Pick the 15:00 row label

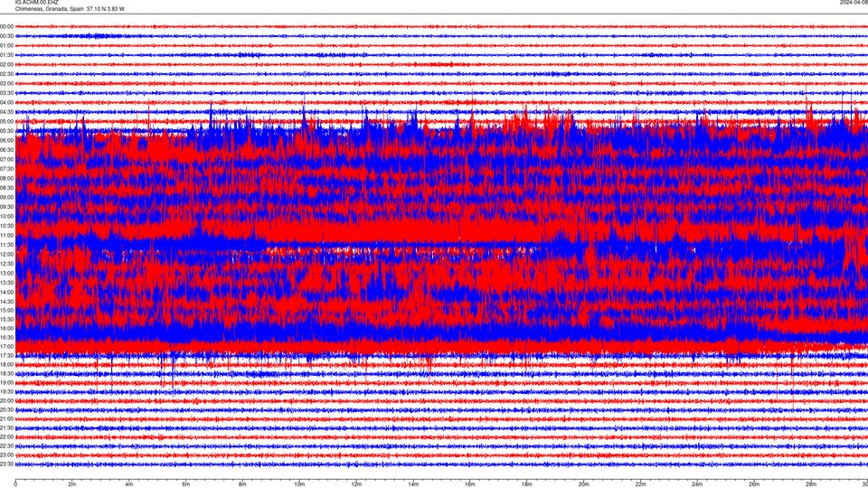(x=6, y=310)
